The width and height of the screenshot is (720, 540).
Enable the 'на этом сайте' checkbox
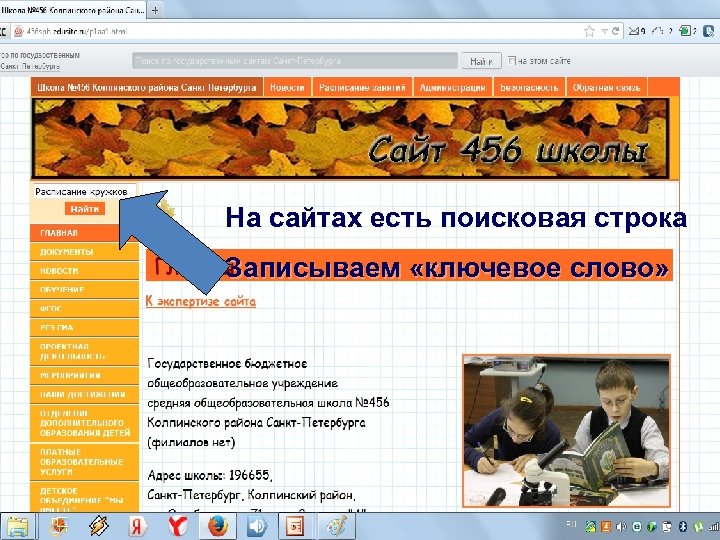tap(512, 60)
